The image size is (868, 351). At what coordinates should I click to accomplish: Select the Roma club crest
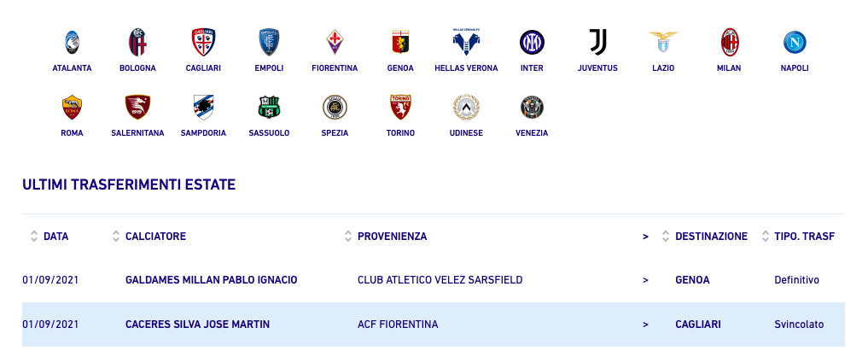coord(72,107)
